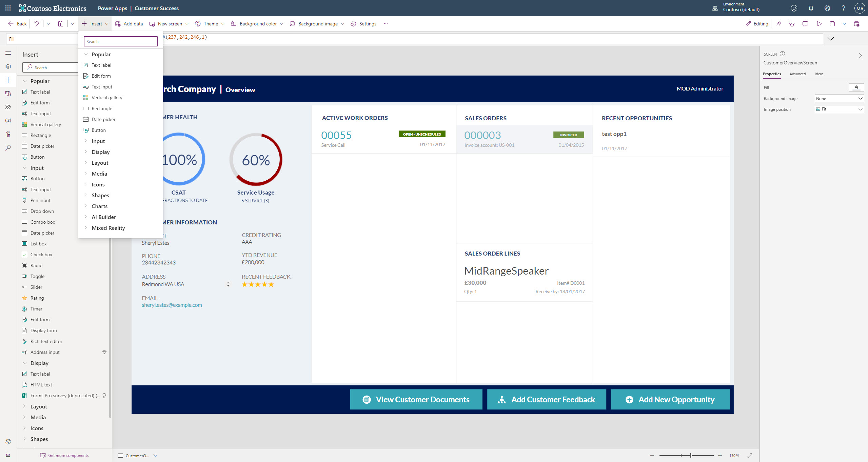Open the Tree view layers icon
This screenshot has height=462, width=868.
(x=8, y=66)
